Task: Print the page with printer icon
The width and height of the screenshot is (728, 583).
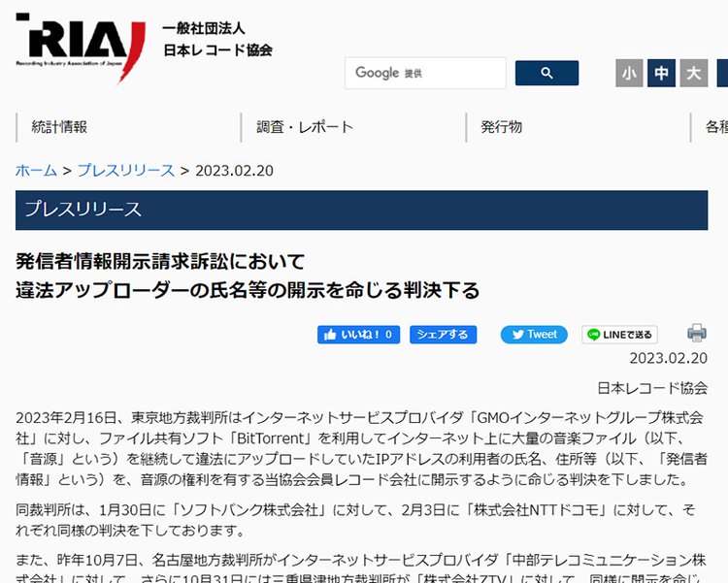Action: coord(696,333)
